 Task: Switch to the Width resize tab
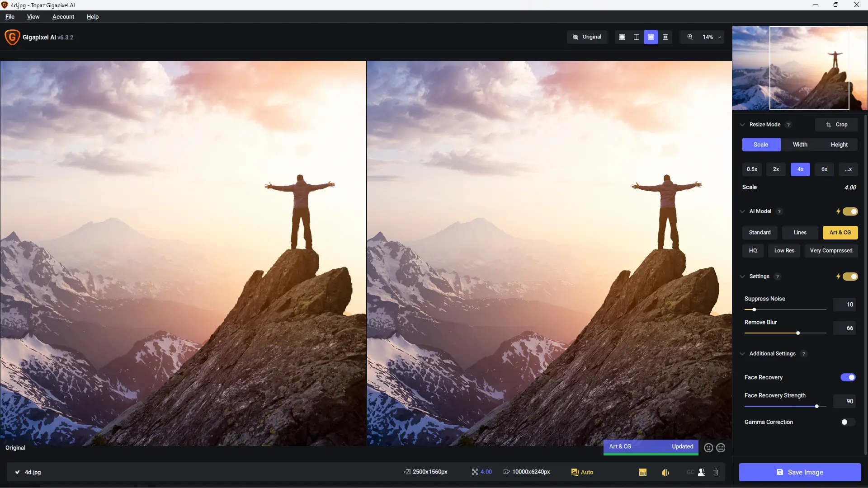(x=800, y=145)
